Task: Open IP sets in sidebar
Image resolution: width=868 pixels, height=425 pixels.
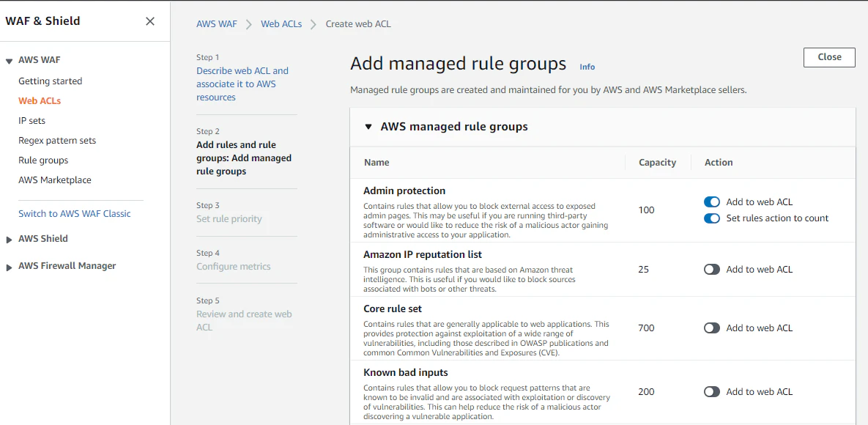Action: 32,120
